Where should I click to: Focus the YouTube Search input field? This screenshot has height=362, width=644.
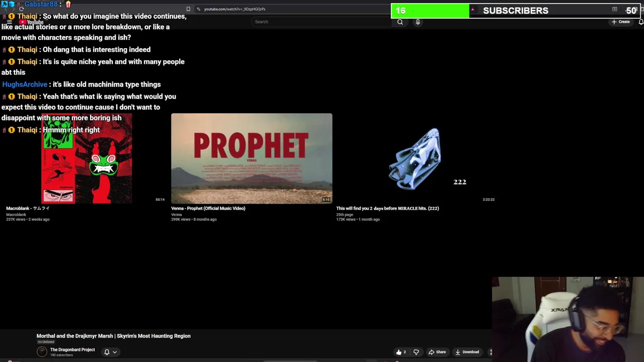pos(322,22)
